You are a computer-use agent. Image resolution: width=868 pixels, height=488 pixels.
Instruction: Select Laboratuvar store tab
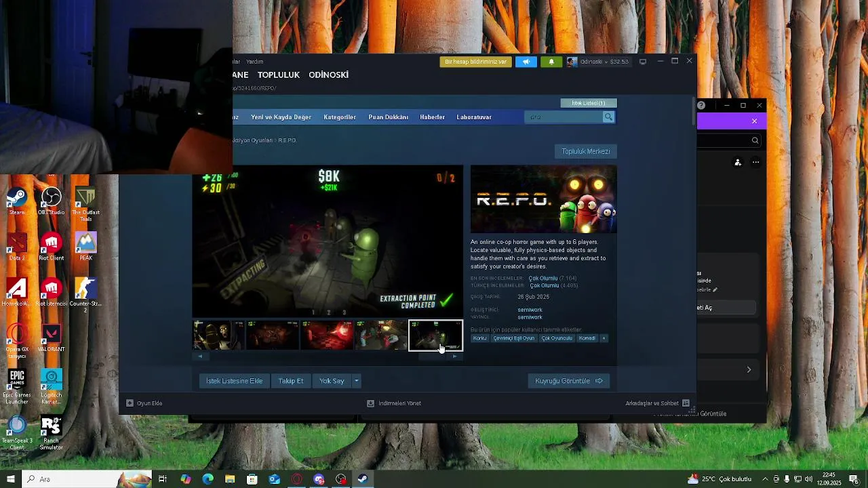(474, 117)
